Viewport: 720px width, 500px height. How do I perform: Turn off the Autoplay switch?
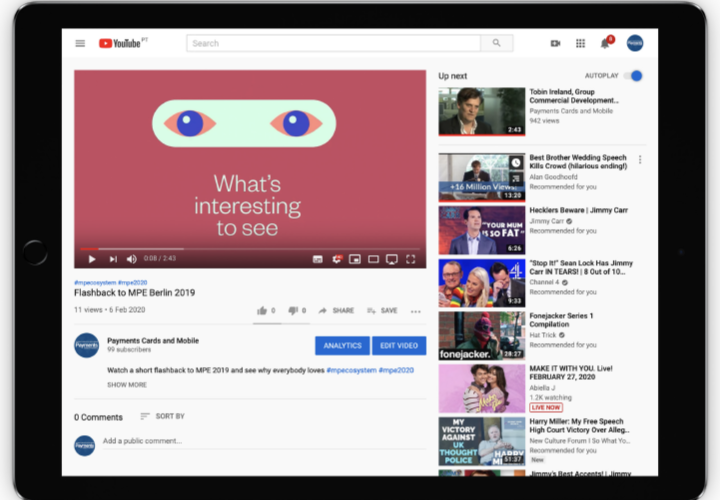coord(632,76)
